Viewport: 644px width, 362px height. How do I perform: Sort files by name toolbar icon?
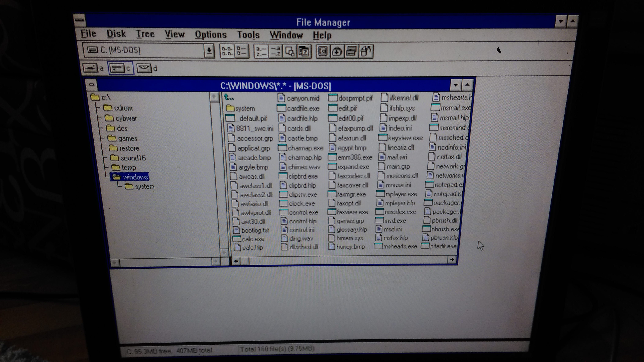point(261,51)
